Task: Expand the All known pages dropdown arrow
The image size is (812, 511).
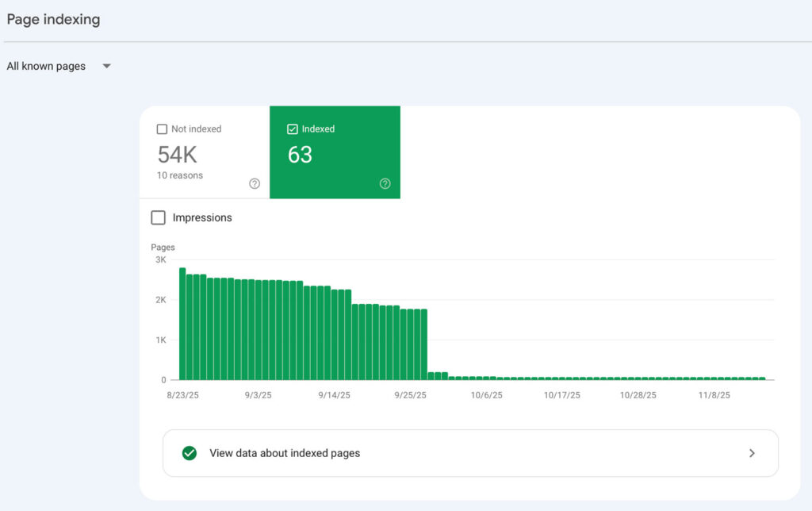Action: (106, 67)
